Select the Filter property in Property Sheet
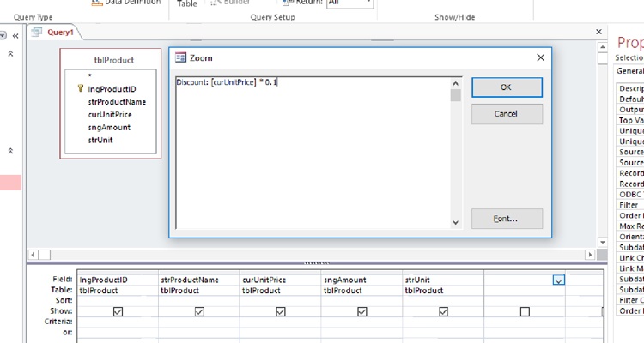This screenshot has height=343, width=644. (629, 205)
